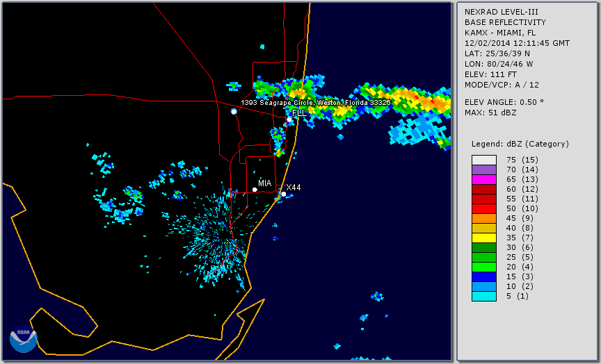Select the 15 dBZ blue legend swatch

point(484,276)
